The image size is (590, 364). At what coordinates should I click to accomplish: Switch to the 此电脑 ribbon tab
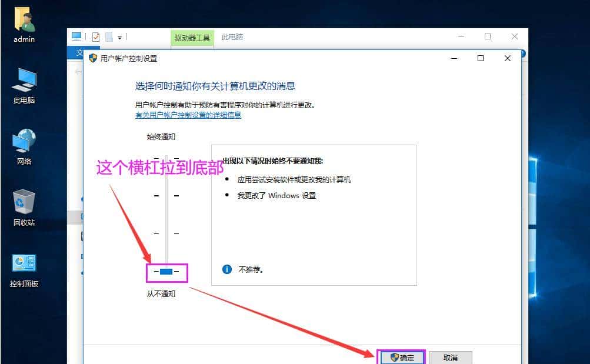click(x=232, y=36)
